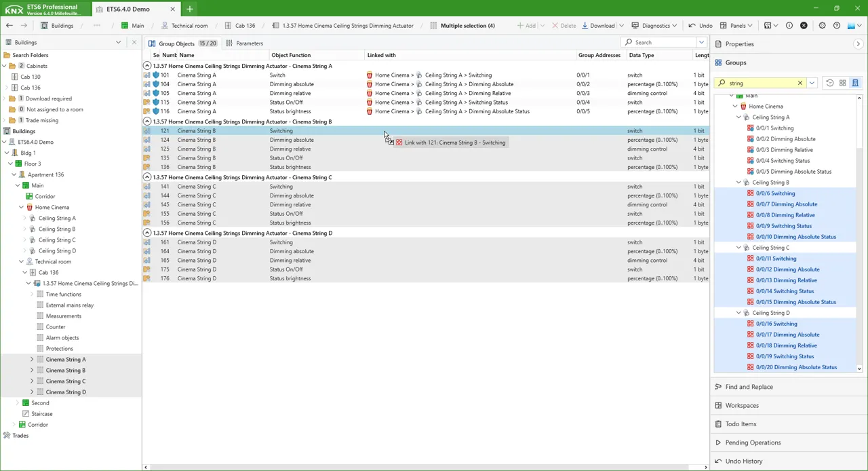Expand Cinema String A in the device tree
Screen dimensions: 868x471
tap(32, 360)
